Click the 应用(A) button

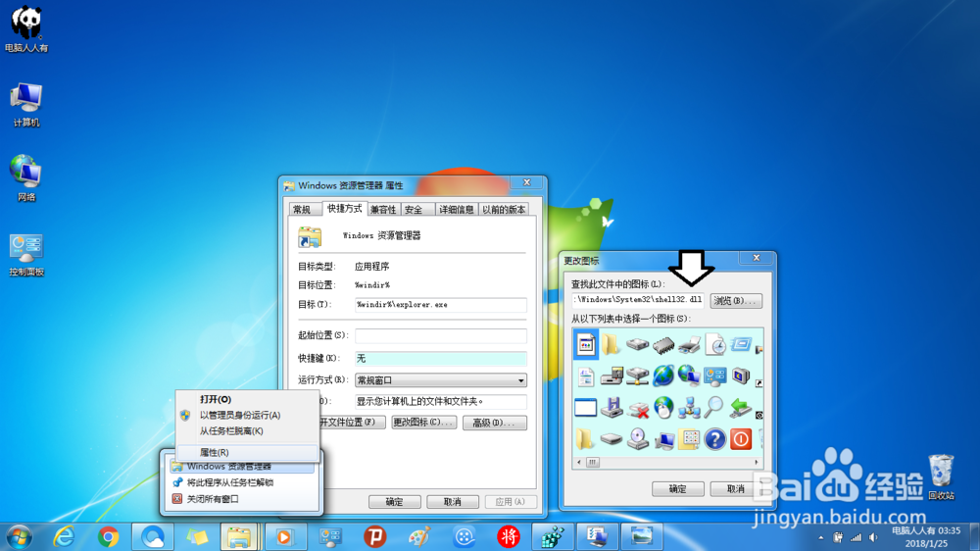click(511, 502)
